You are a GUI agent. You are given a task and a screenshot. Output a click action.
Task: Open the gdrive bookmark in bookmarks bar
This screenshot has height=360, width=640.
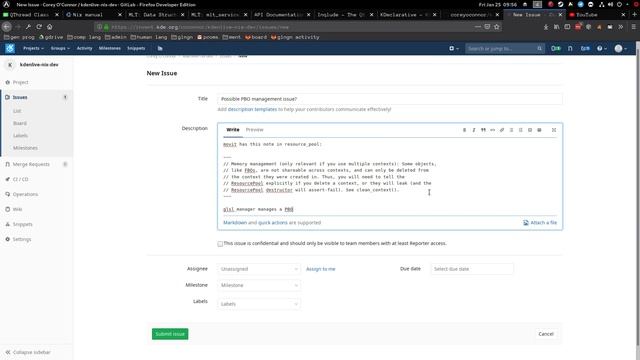coord(51,37)
